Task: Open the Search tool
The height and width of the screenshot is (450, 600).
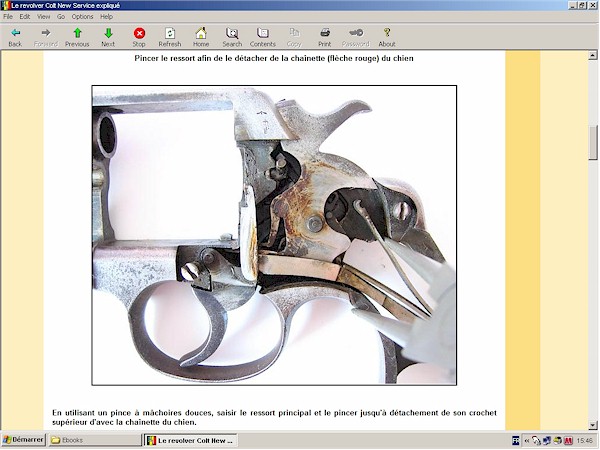Action: coord(232,37)
